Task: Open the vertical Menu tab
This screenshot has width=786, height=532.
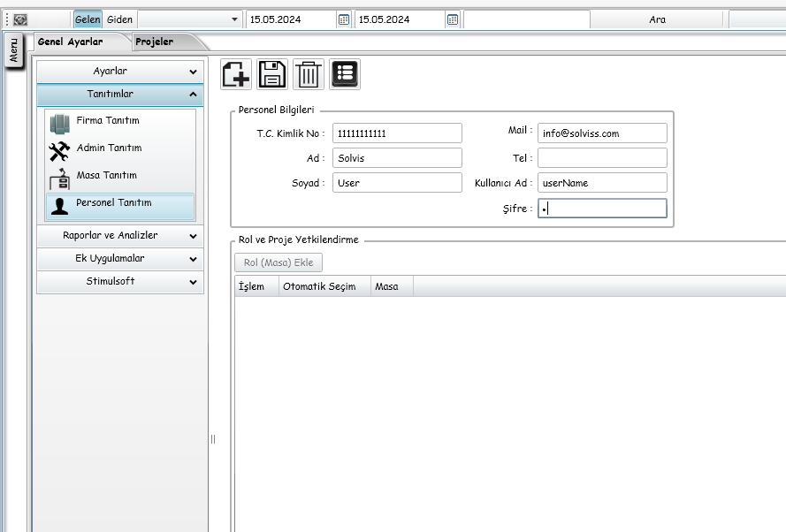Action: coord(13,51)
